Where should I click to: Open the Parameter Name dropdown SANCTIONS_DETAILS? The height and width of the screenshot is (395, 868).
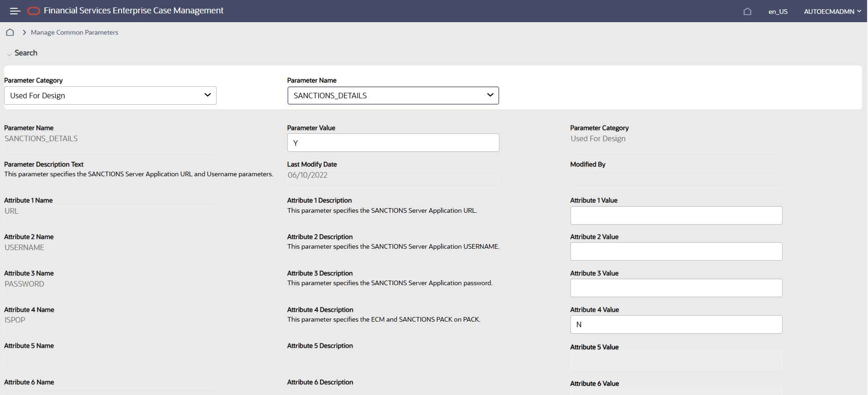[393, 96]
